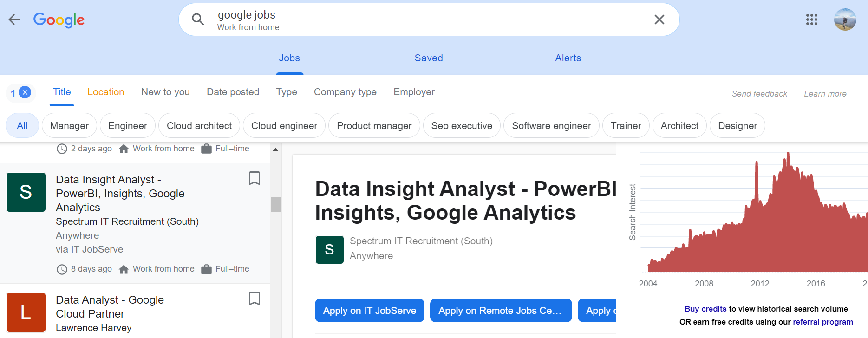Open the Google apps grid
This screenshot has width=868, height=338.
[811, 19]
